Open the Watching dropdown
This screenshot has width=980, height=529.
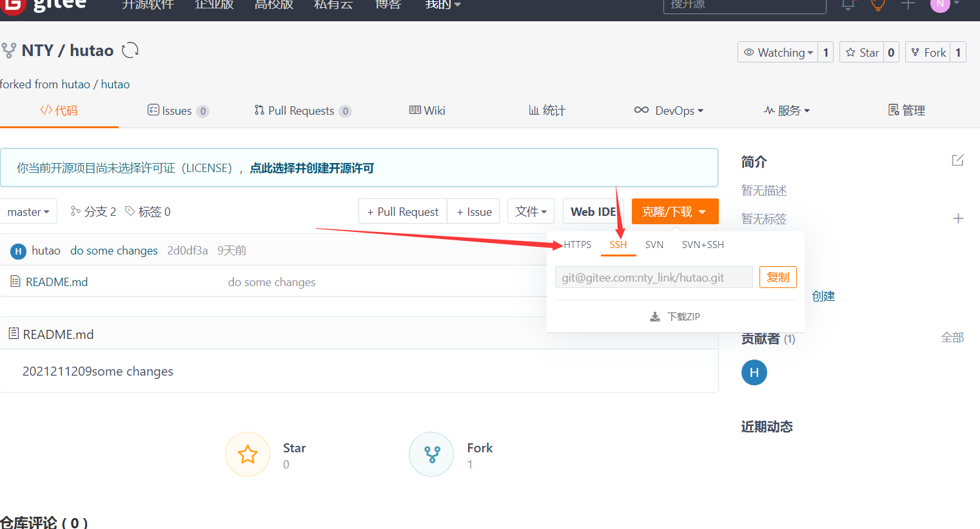(778, 52)
